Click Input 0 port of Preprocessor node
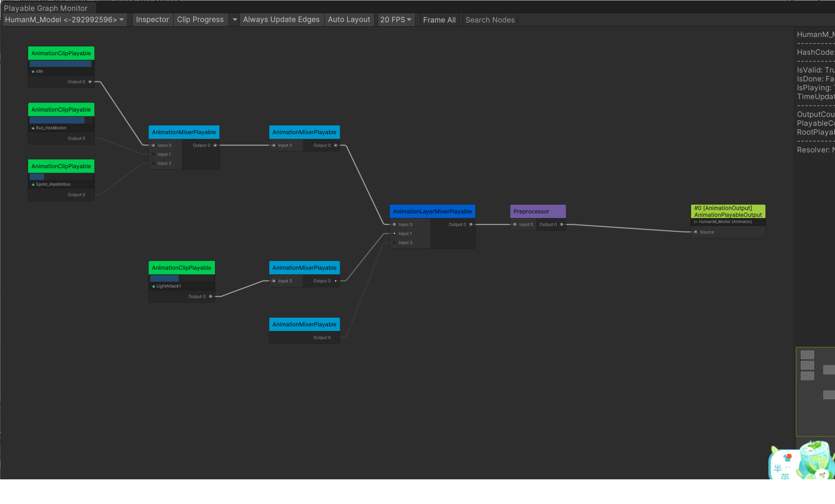The width and height of the screenshot is (835, 504). click(x=515, y=224)
